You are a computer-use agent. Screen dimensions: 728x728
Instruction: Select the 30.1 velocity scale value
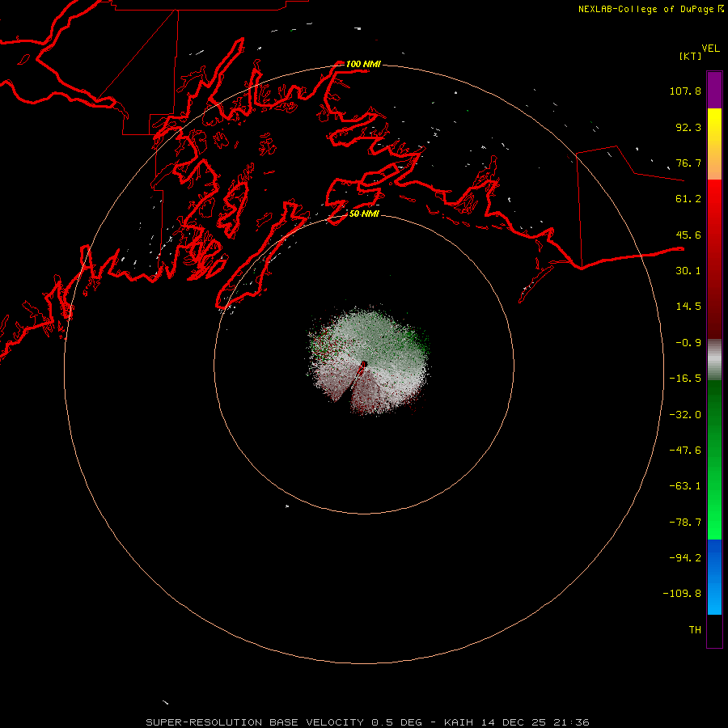[688, 271]
